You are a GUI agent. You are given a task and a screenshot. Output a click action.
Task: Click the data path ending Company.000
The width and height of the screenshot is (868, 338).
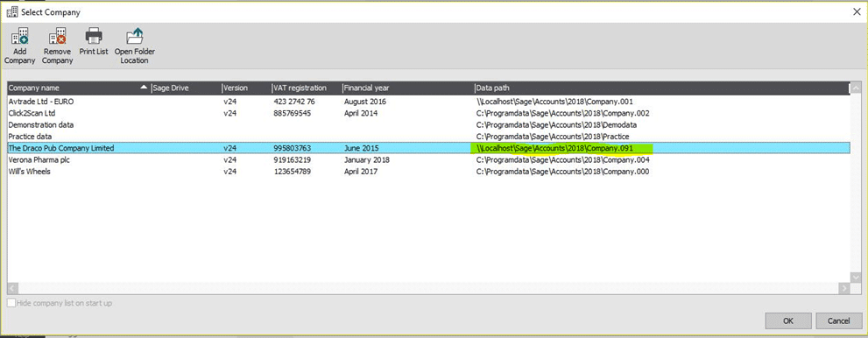(563, 172)
